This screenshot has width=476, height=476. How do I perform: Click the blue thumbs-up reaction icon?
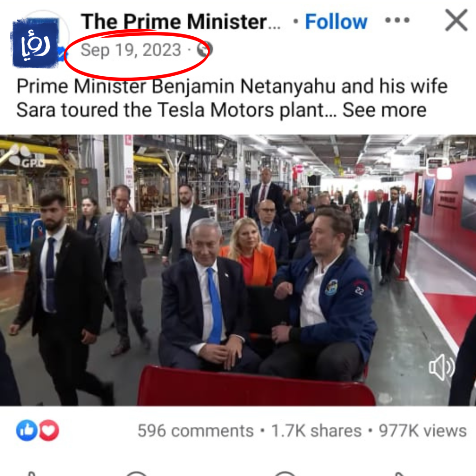(x=26, y=430)
